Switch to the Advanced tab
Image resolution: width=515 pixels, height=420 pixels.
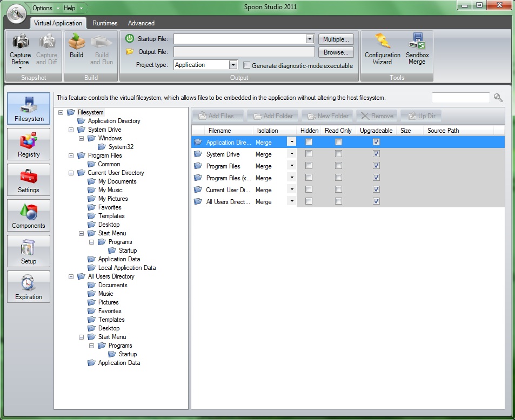141,23
